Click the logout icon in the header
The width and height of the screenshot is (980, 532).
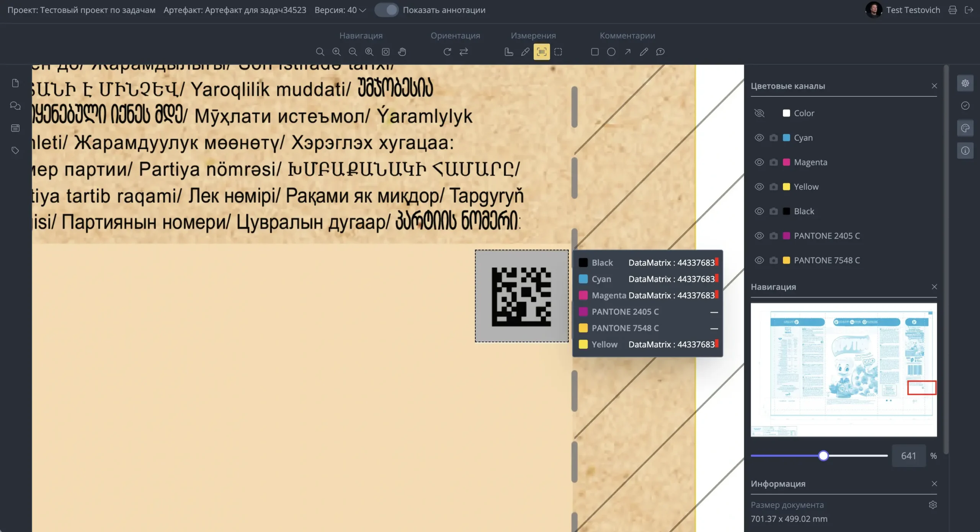coord(969,10)
